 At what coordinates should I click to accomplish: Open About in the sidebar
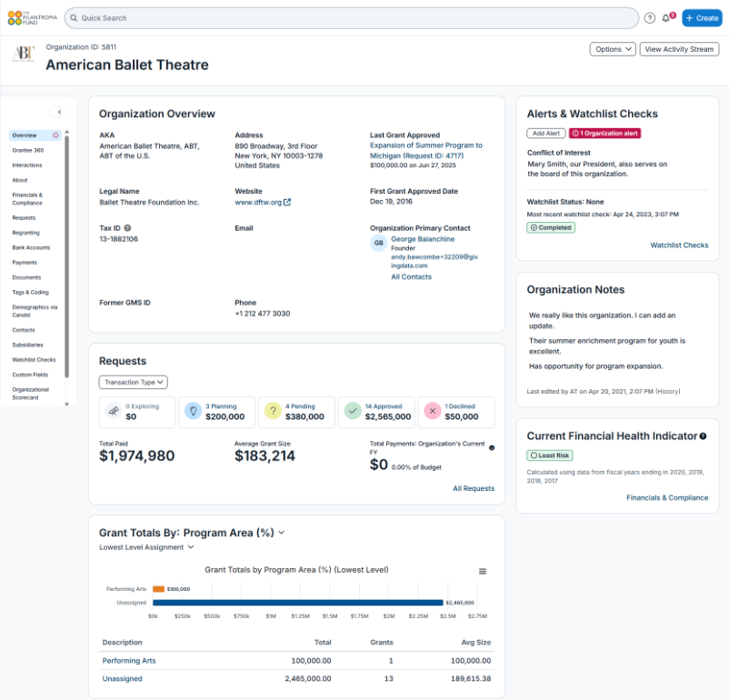click(19, 180)
